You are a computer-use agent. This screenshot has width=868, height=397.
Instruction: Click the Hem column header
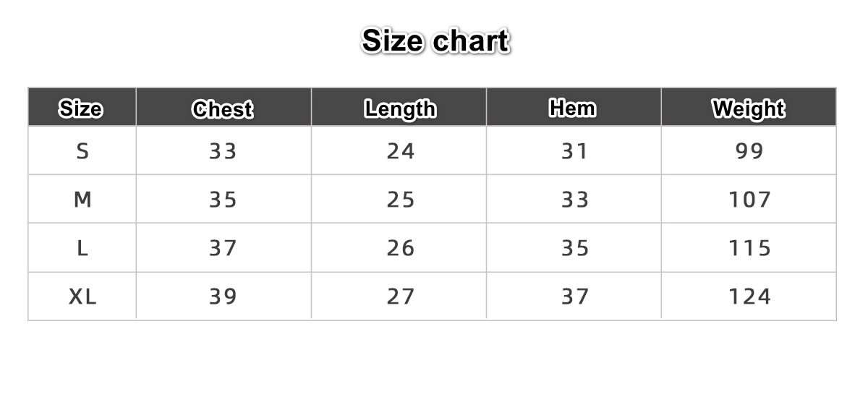tap(573, 108)
